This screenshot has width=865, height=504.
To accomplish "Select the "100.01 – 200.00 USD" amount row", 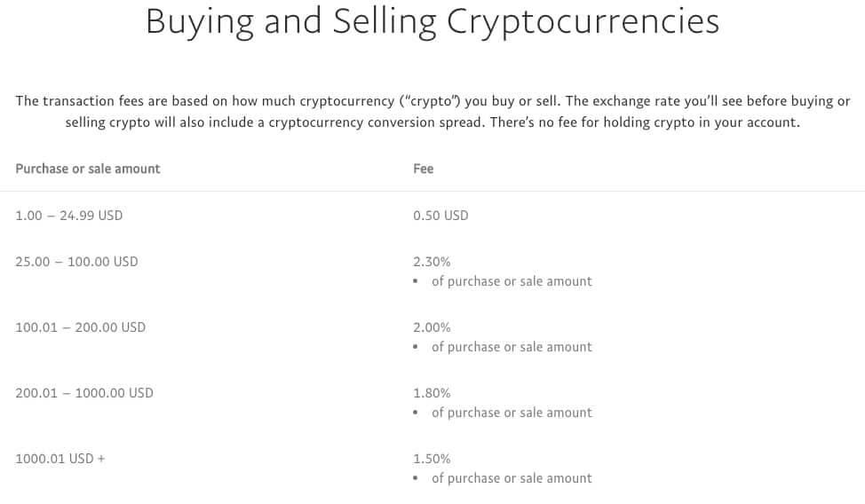I will 81,327.
